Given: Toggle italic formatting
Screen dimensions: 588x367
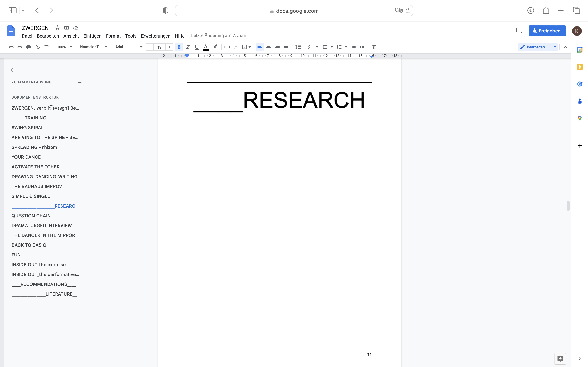Looking at the screenshot, I should pyautogui.click(x=188, y=47).
